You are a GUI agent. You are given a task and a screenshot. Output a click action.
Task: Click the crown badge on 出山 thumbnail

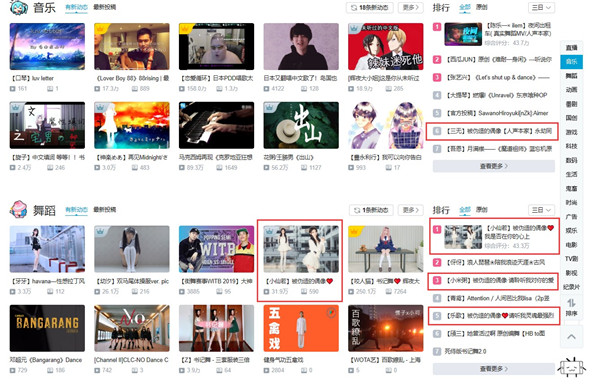270,107
